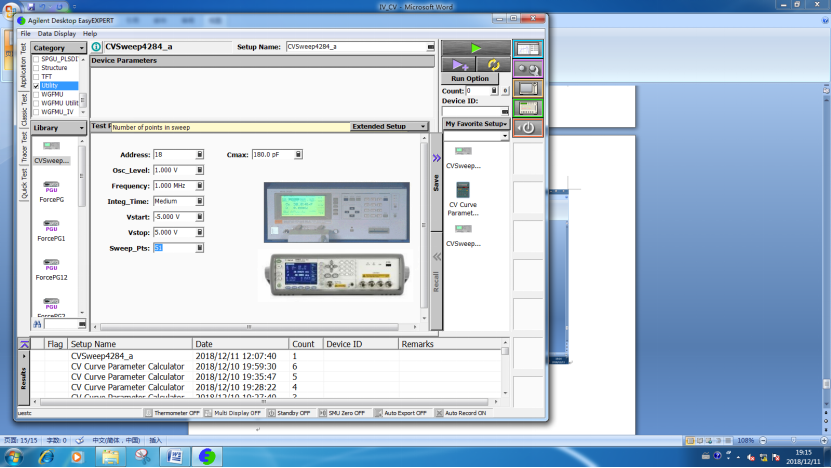Sort results by Setup Name column header

click(130, 344)
